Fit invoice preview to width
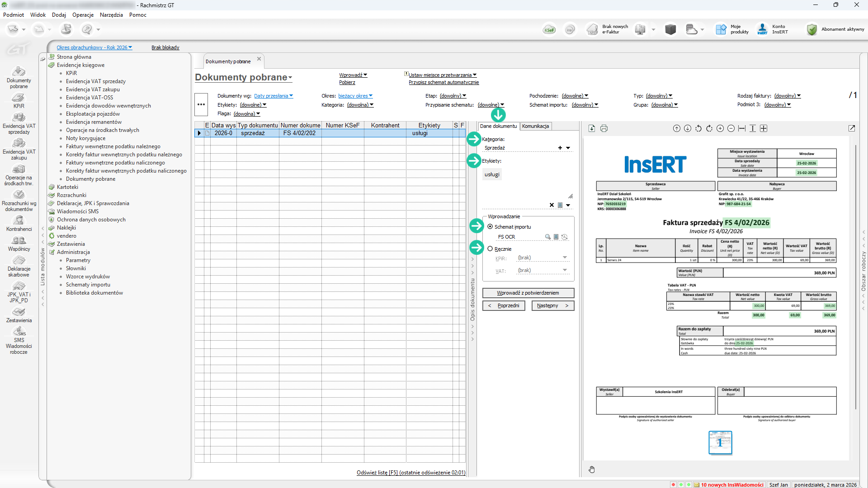This screenshot has width=868, height=488. coord(742,128)
